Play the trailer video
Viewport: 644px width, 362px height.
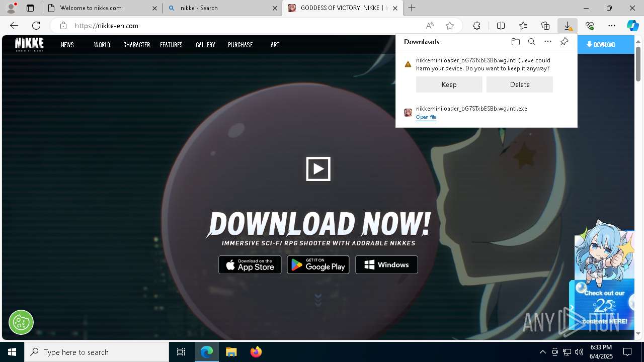(x=318, y=169)
